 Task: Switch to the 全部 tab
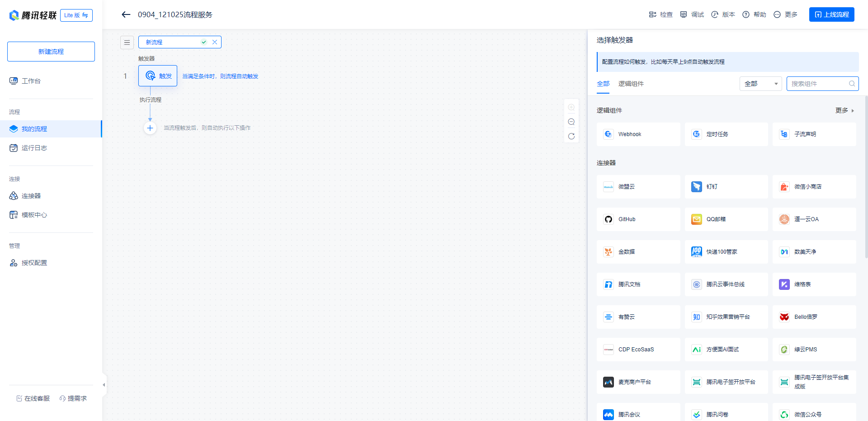pos(603,84)
